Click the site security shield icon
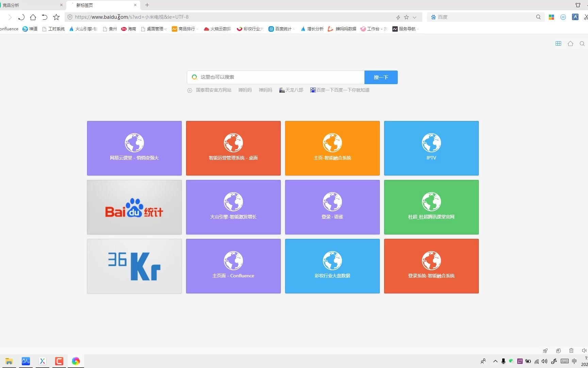 click(70, 17)
